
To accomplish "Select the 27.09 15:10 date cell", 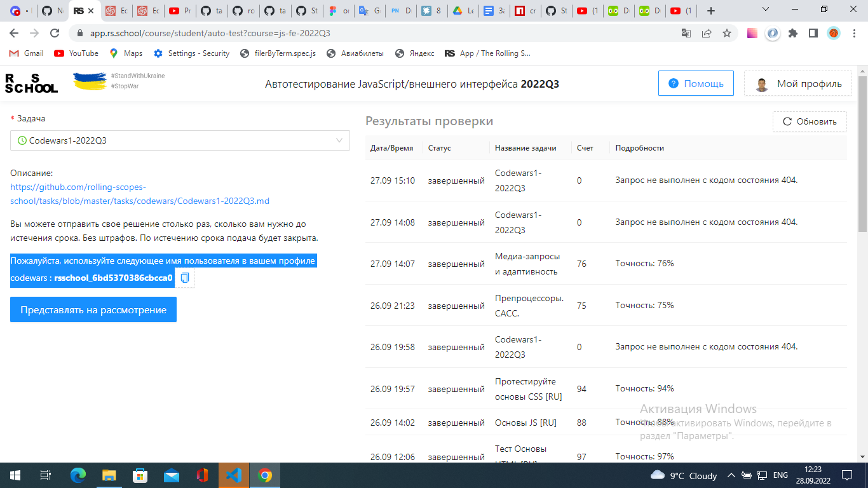I will (x=393, y=180).
